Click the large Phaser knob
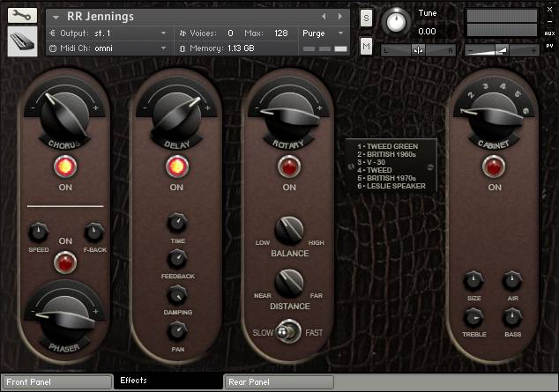The height and width of the screenshot is (392, 559). pyautogui.click(x=65, y=319)
